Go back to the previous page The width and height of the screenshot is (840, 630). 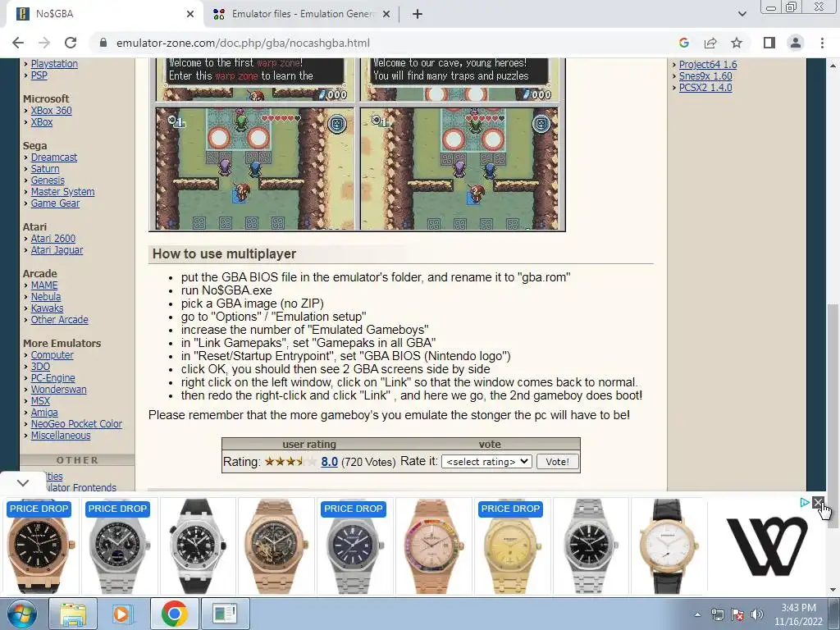pos(18,43)
